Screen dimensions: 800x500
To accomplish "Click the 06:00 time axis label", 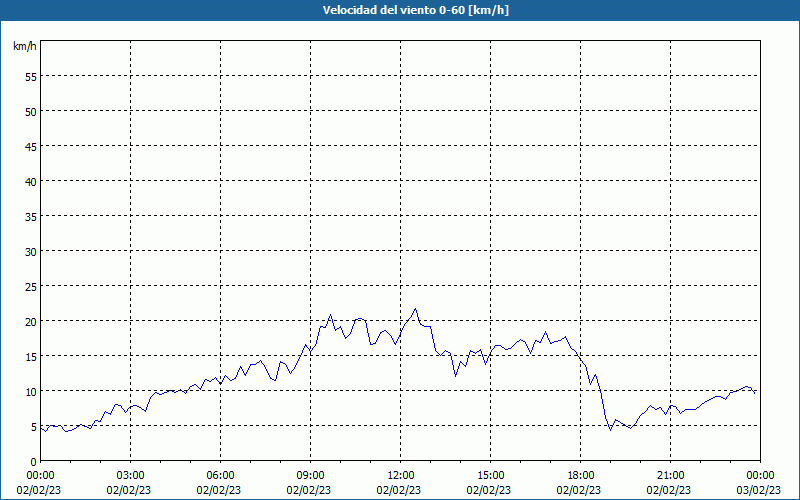I will [x=220, y=475].
